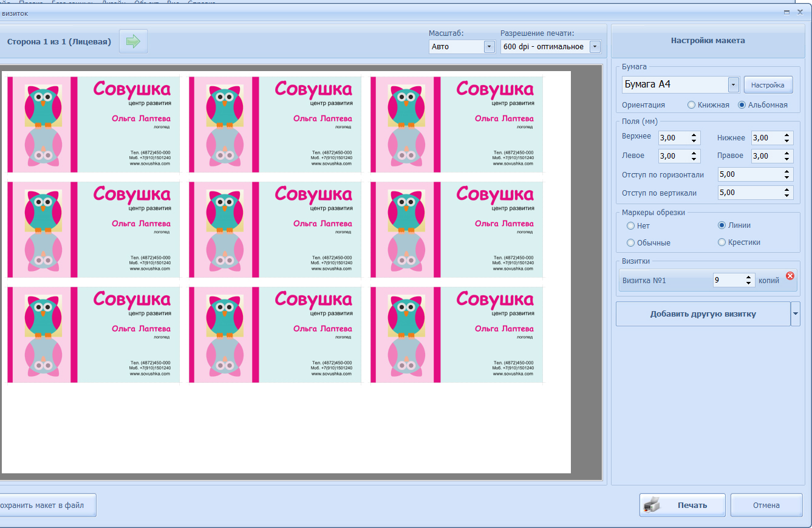Choose Нет for crop markers

coord(630,225)
